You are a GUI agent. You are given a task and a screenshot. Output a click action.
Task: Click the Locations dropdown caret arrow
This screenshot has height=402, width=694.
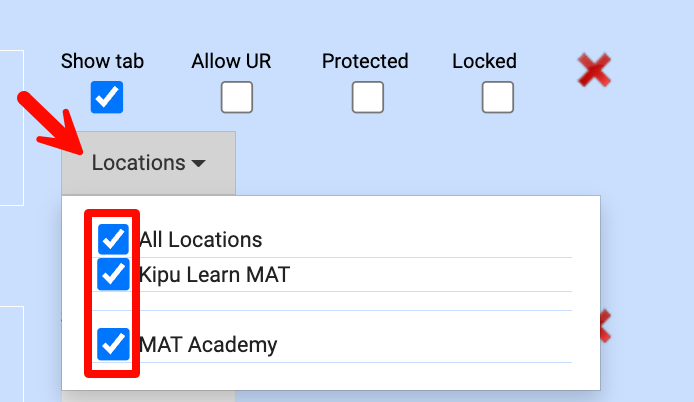[x=198, y=164]
